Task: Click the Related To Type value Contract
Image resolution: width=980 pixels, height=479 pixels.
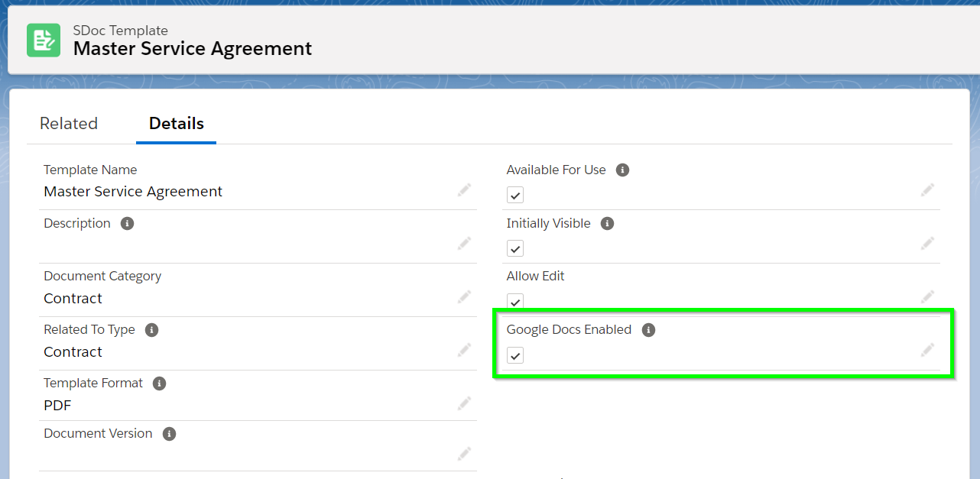Action: coord(73,352)
